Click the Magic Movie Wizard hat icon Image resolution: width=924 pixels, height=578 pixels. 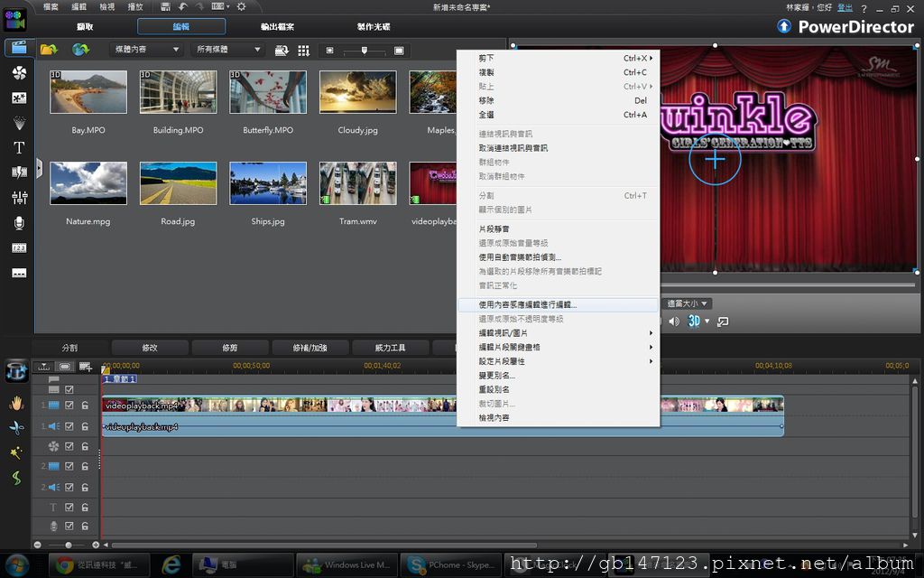[x=16, y=371]
